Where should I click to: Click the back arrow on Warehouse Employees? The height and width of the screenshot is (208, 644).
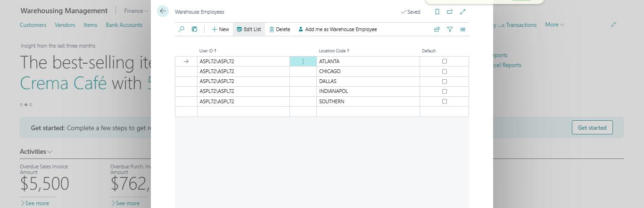[163, 11]
